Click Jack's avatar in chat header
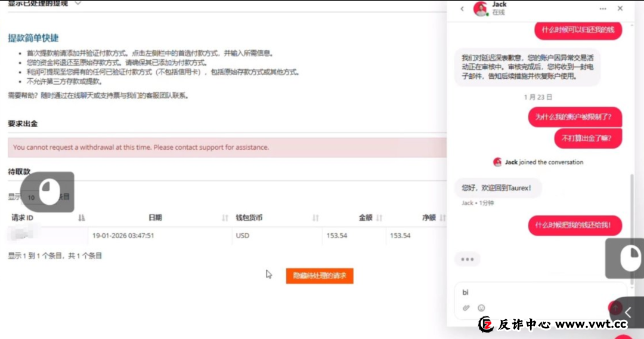Image resolution: width=644 pixels, height=339 pixels. 481,9
